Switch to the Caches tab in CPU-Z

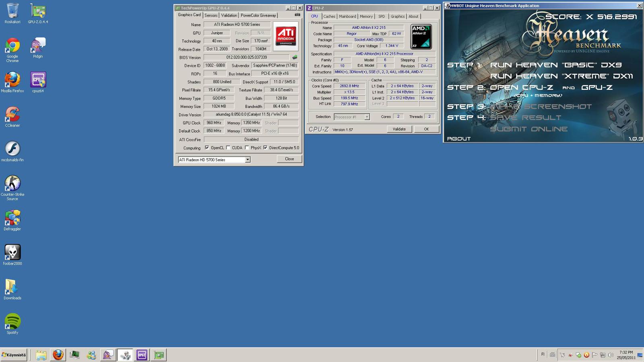tap(329, 17)
